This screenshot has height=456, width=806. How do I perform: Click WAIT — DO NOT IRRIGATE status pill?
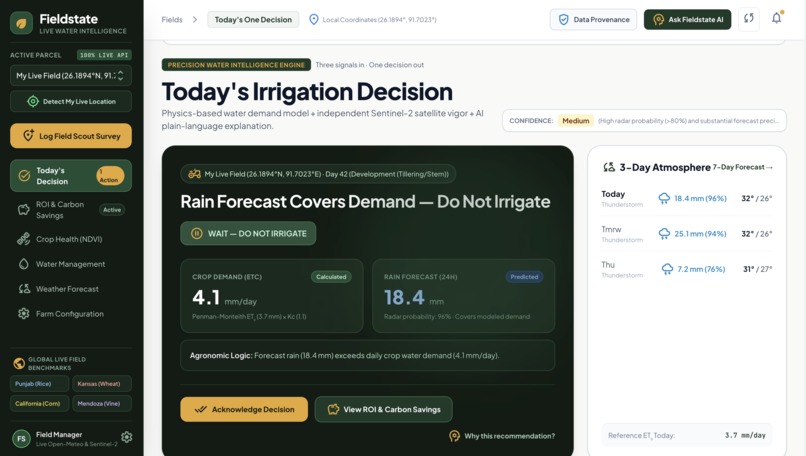click(248, 233)
